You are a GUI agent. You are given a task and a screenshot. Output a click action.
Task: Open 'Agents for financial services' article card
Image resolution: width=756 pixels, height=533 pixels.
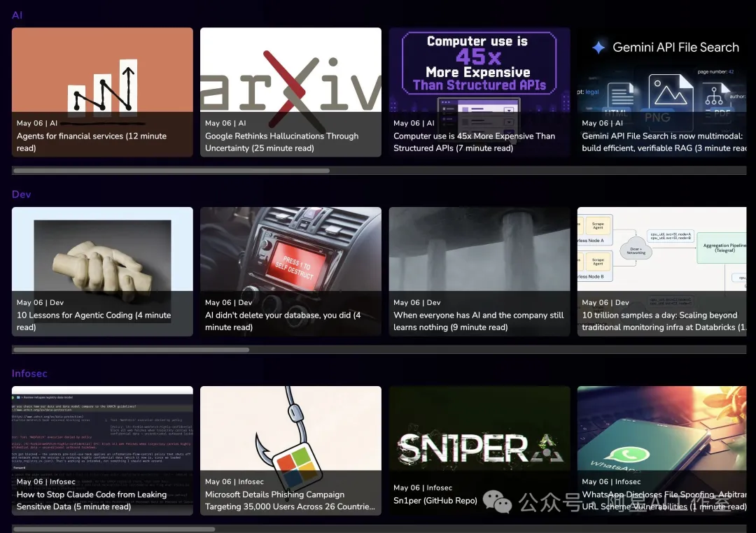click(102, 92)
